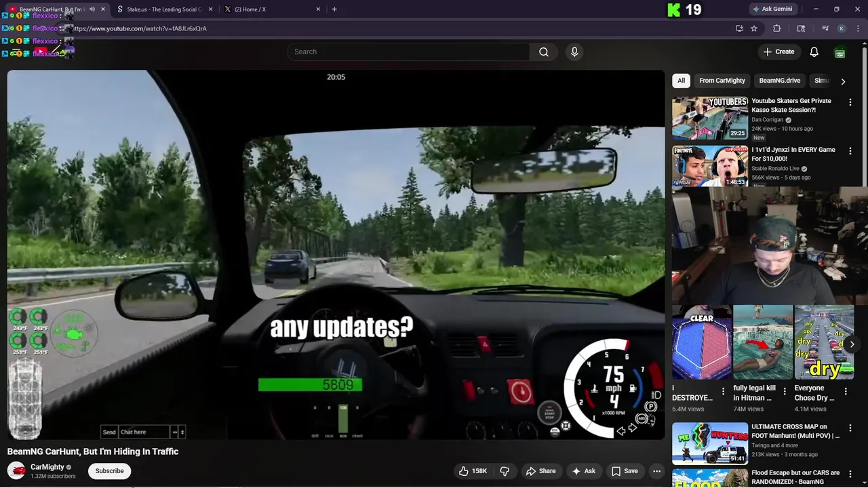
Task: Click the in-game Send chat button
Action: 109,432
